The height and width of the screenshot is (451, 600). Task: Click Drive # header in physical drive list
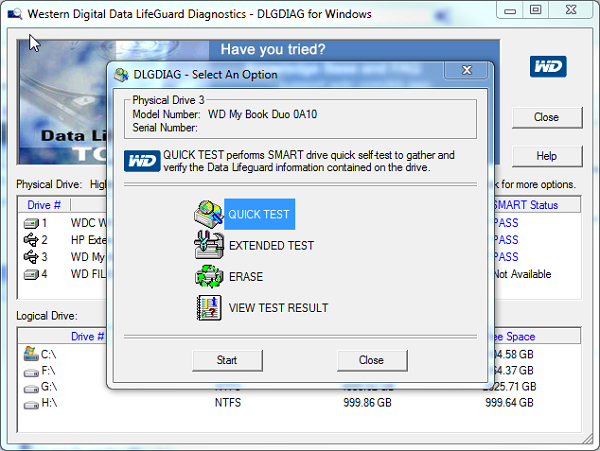tap(44, 205)
